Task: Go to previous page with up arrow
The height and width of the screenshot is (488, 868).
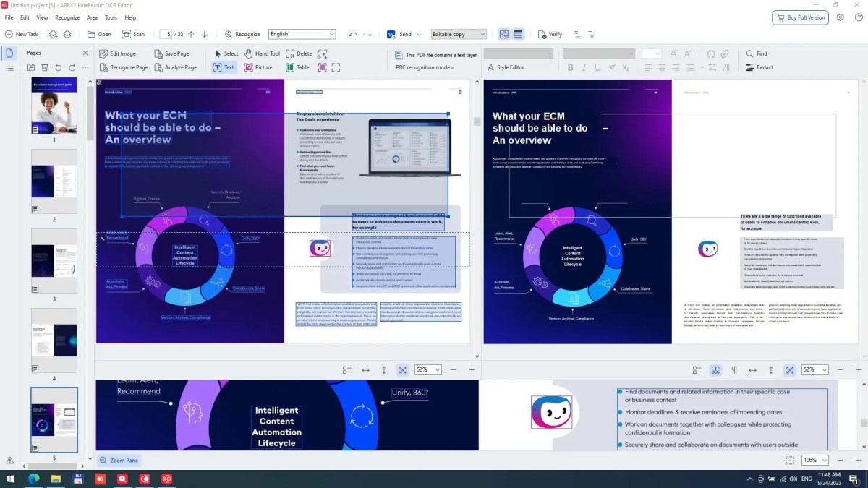Action: tap(191, 34)
